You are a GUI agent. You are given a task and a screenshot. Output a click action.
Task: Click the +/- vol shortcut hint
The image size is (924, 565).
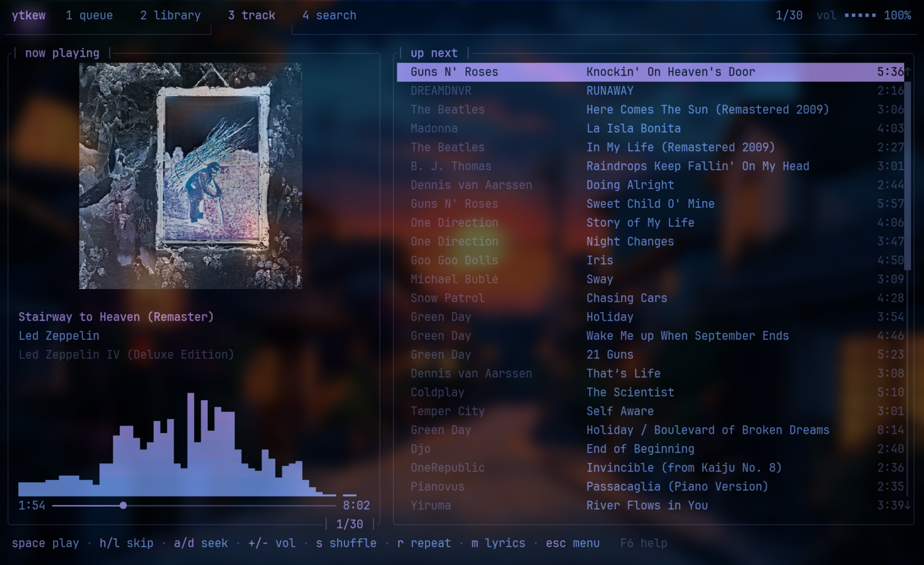pos(272,543)
